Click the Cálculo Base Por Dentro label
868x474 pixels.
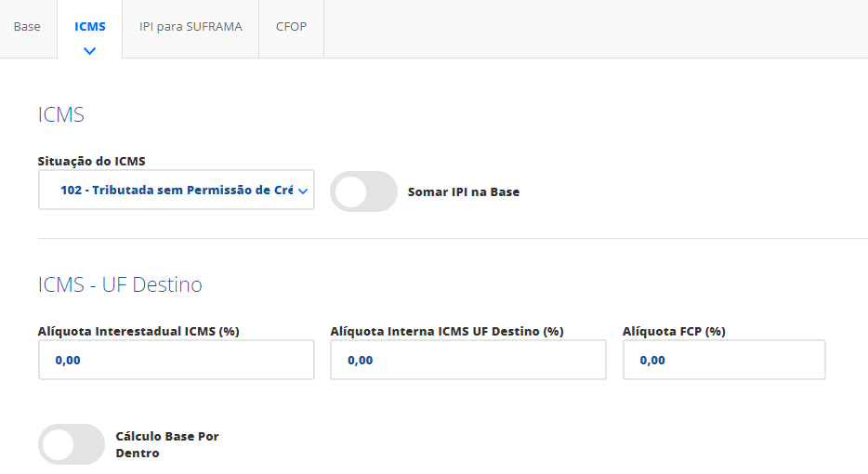point(167,444)
